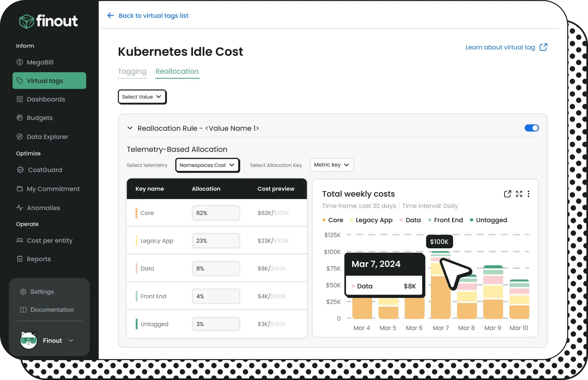Click the external link icon beside Learn about virtual tag
Image resolution: width=588 pixels, height=380 pixels.
pos(543,47)
